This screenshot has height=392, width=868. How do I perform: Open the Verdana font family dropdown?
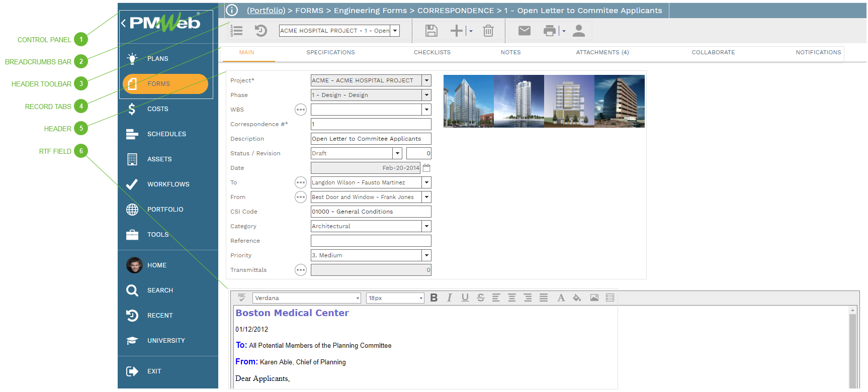pos(358,299)
